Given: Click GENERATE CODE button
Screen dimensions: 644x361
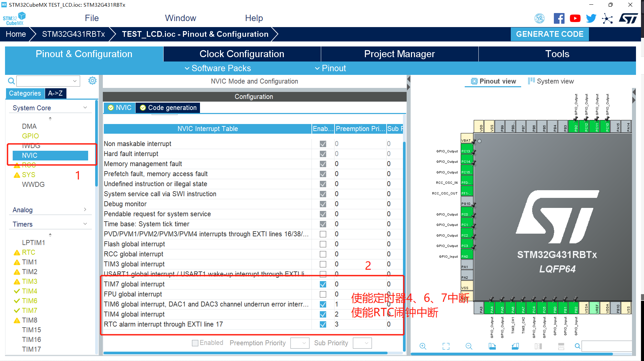Looking at the screenshot, I should [x=550, y=34].
